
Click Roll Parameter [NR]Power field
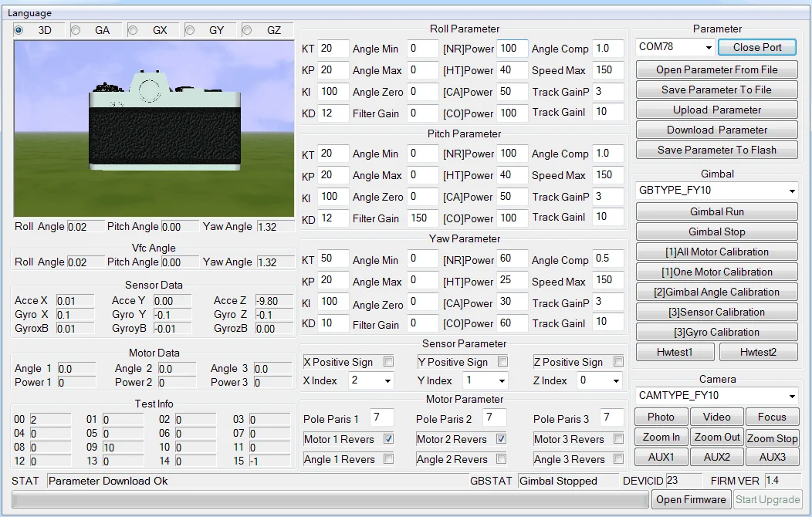pyautogui.click(x=513, y=48)
